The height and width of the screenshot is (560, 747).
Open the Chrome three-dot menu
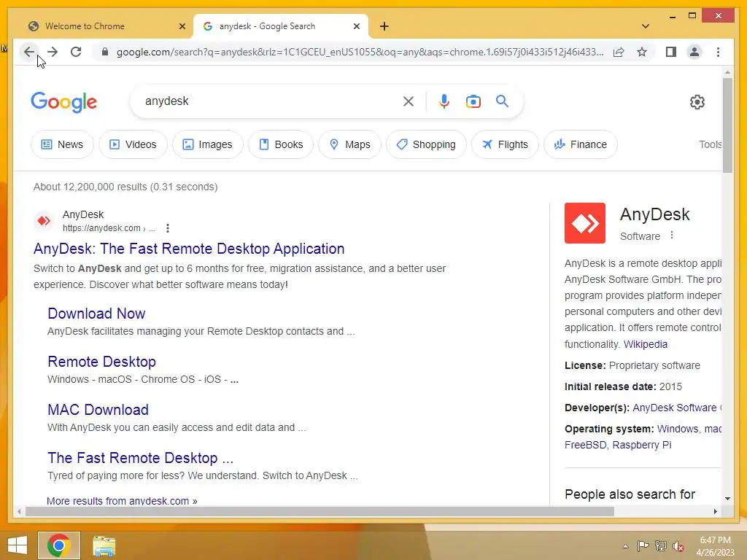coord(718,52)
